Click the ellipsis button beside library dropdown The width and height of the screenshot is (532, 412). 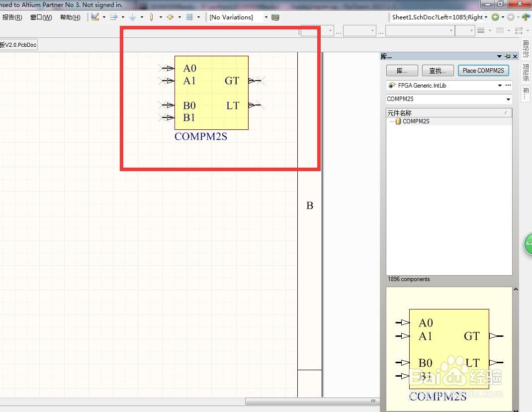[x=508, y=85]
